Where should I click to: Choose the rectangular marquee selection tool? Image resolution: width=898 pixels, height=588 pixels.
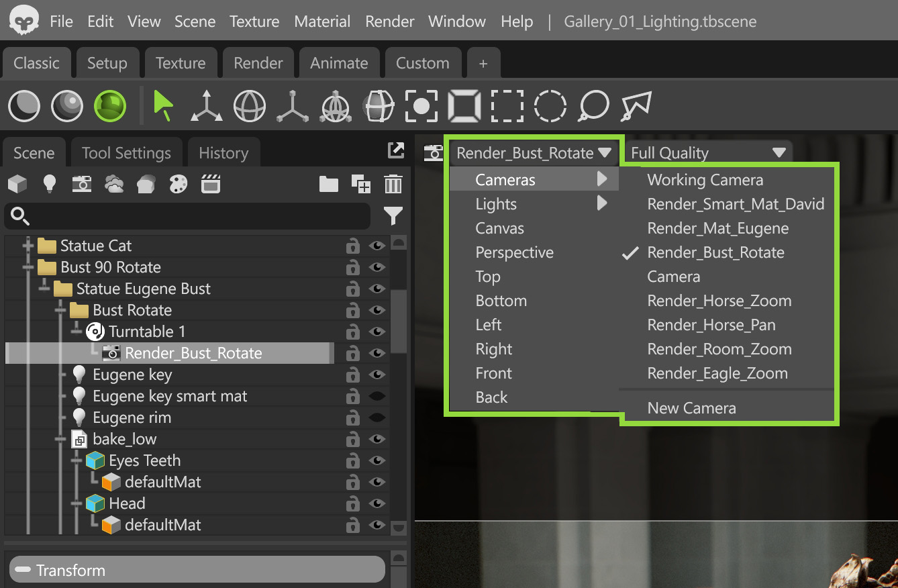tap(507, 106)
